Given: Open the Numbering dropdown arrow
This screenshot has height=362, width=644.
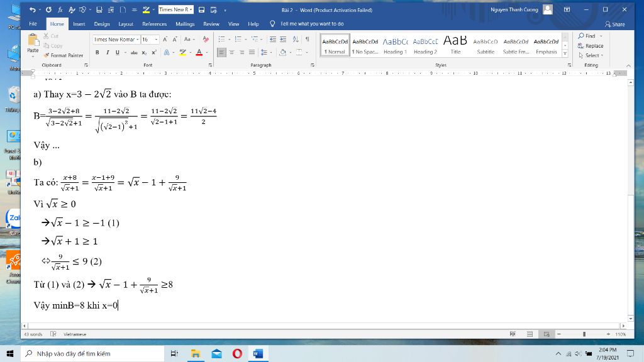Looking at the screenshot, I should (245, 40).
